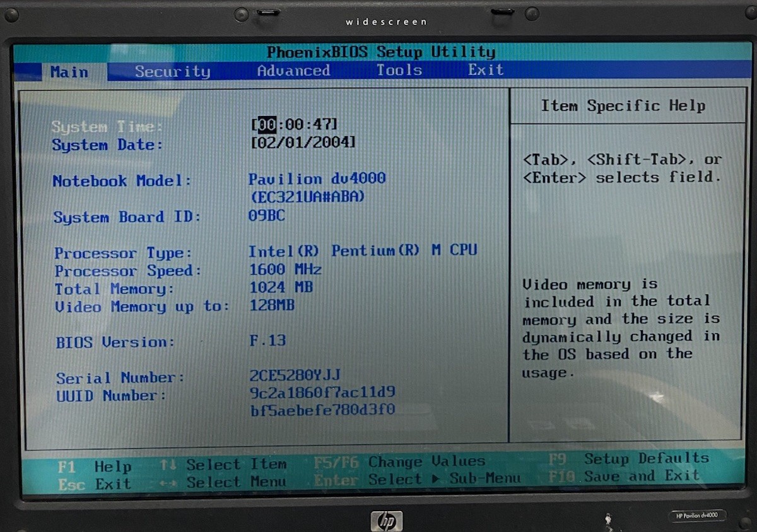Click the Esc Exit hint
The image size is (757, 532).
point(95,485)
